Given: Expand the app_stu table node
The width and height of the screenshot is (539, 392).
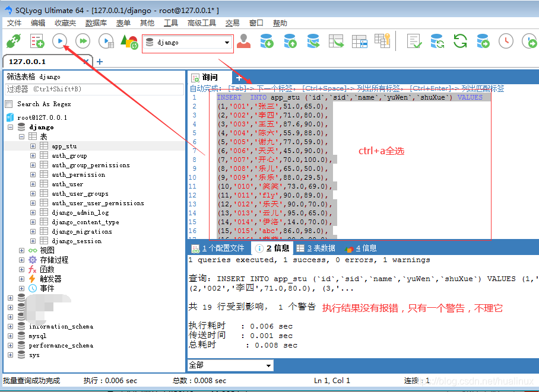Looking at the screenshot, I should tap(33, 146).
